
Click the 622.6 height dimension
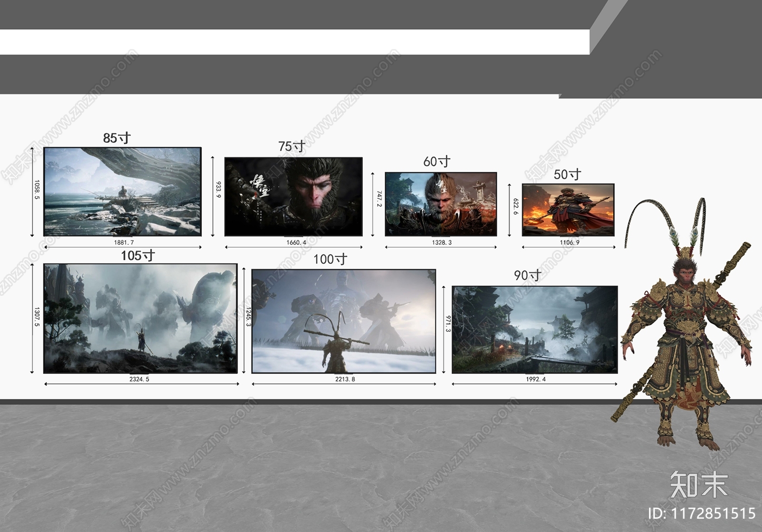tap(515, 207)
